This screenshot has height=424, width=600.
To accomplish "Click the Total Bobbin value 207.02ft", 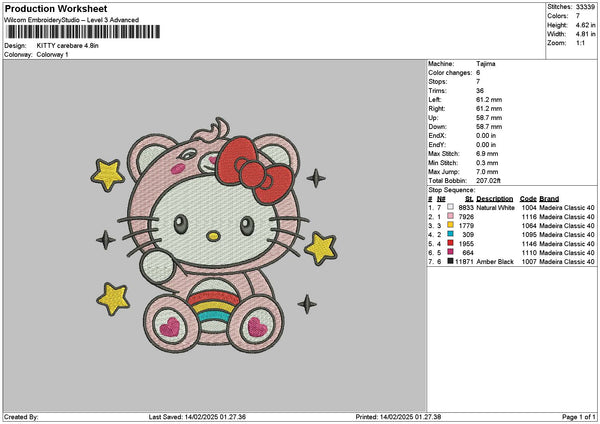I will 488,181.
